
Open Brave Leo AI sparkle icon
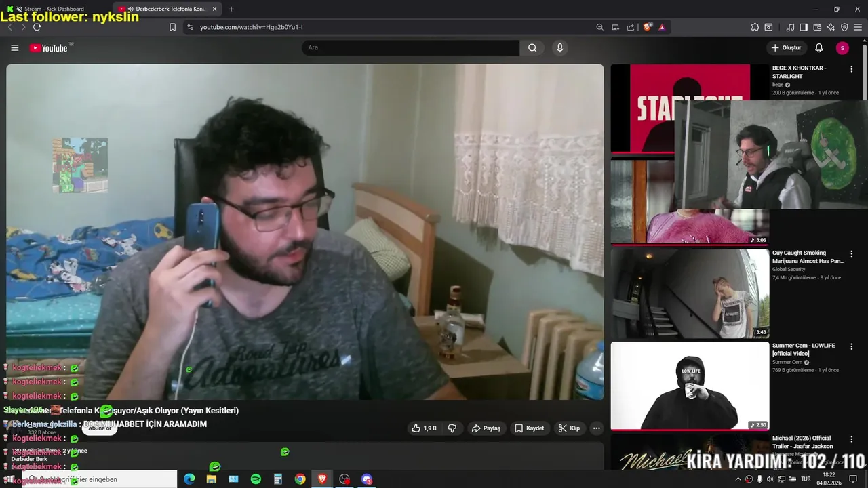(831, 27)
